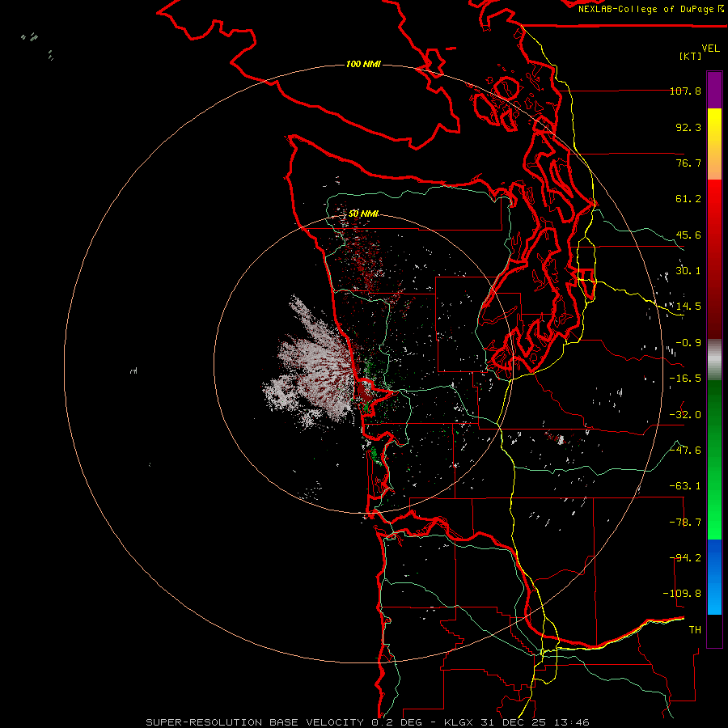Click the 107.8 scale value
The width and height of the screenshot is (728, 728).
[x=685, y=91]
